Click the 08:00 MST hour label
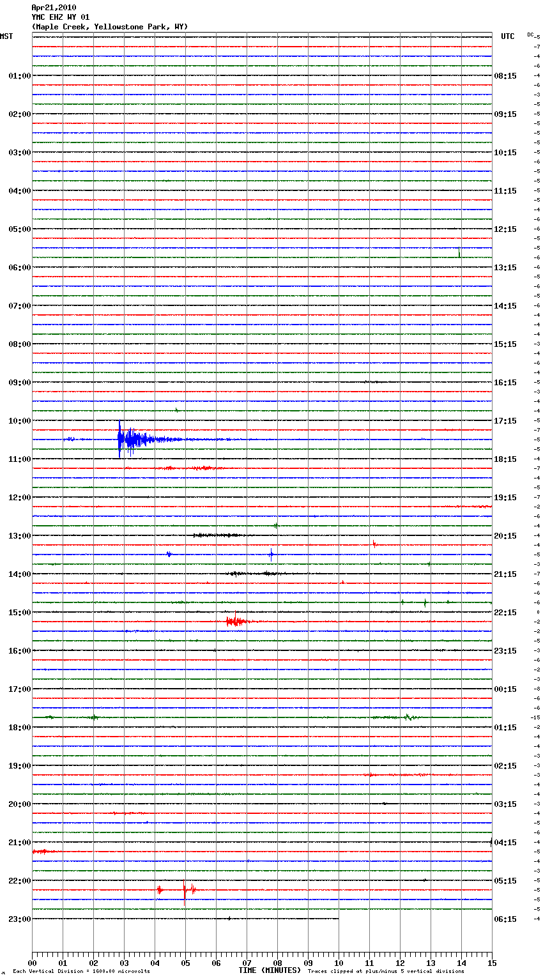Screen dimensions: 543x980 click(x=20, y=344)
